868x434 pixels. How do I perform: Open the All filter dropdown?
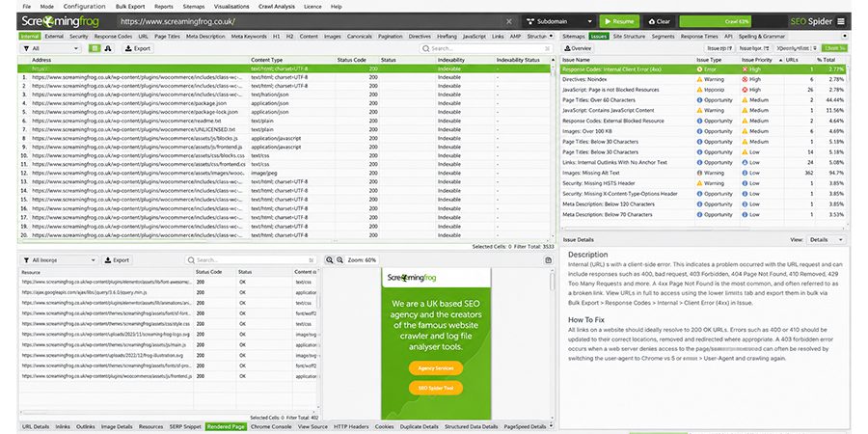point(50,49)
